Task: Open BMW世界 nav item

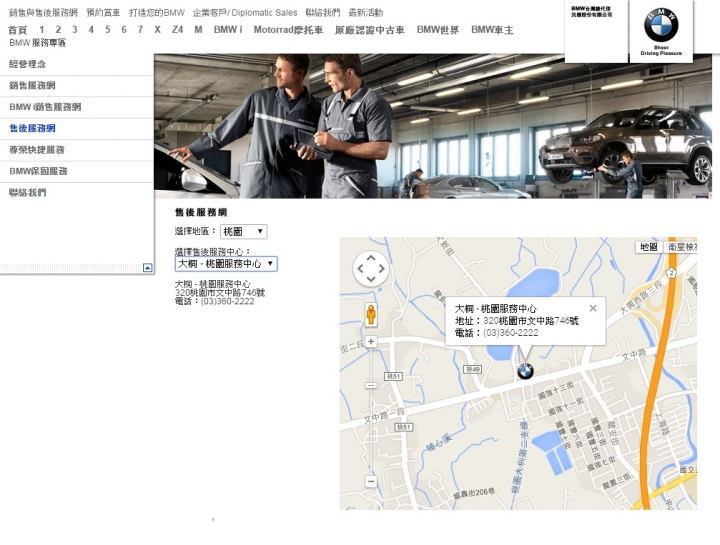Action: pyautogui.click(x=438, y=30)
